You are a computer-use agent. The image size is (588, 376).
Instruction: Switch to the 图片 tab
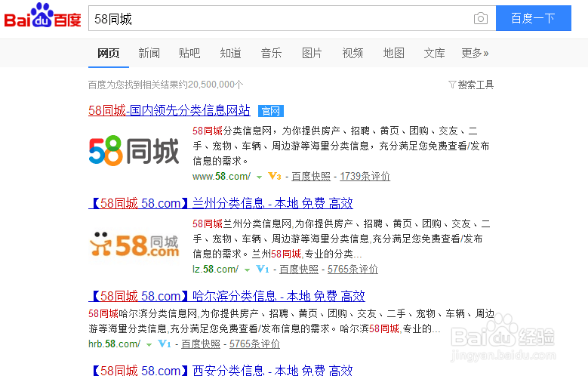pos(312,54)
